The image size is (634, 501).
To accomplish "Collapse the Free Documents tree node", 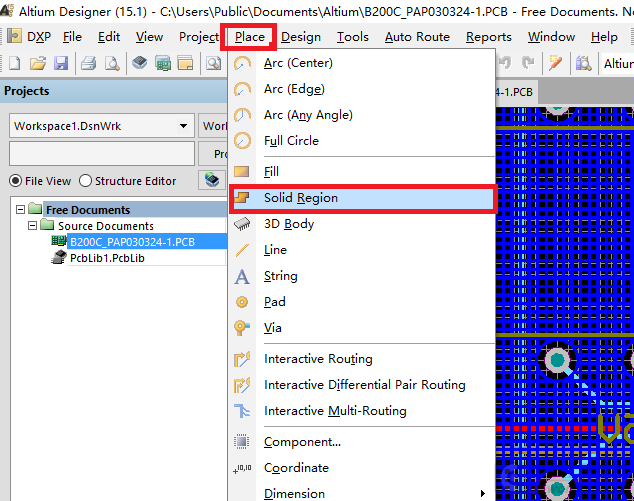I will pyautogui.click(x=21, y=209).
